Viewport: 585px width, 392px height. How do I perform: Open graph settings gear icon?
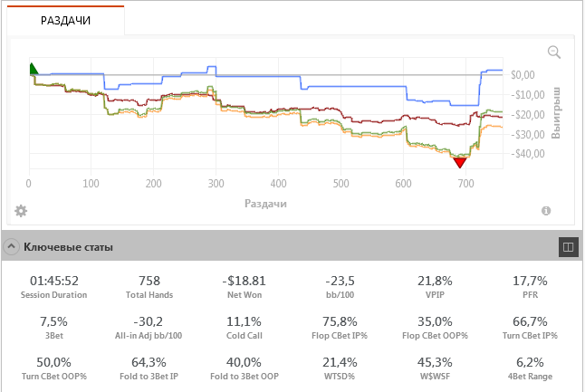(21, 210)
